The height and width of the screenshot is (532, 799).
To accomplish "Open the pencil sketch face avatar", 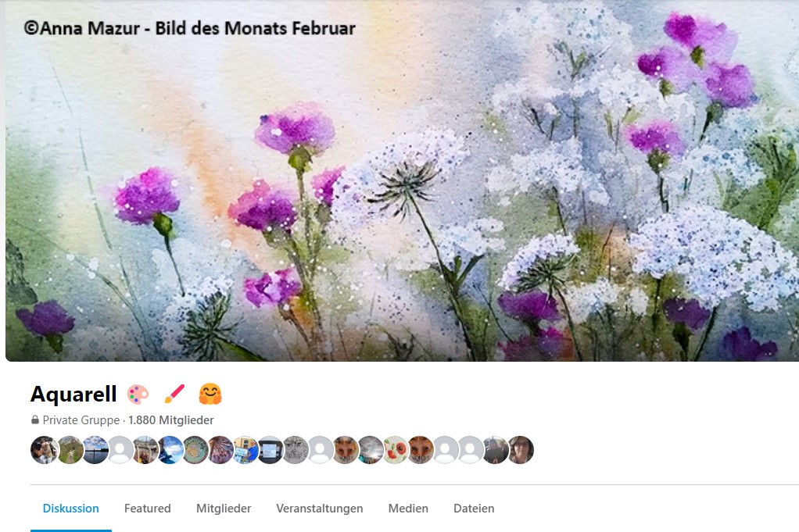I will pos(296,449).
